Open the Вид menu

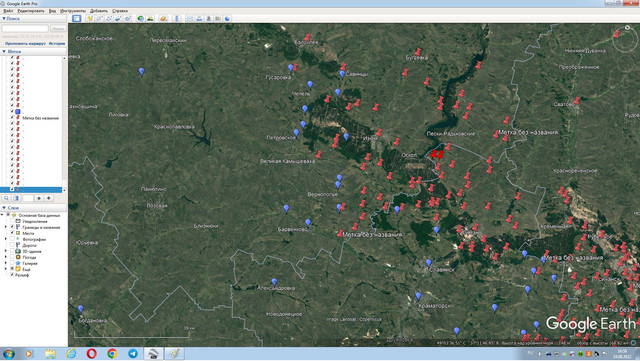click(x=52, y=11)
